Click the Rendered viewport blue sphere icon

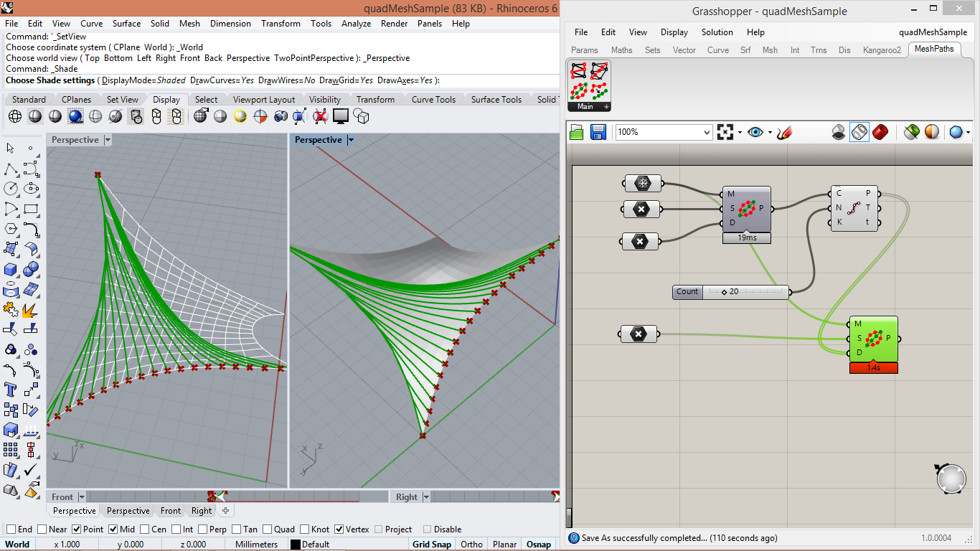[x=75, y=116]
